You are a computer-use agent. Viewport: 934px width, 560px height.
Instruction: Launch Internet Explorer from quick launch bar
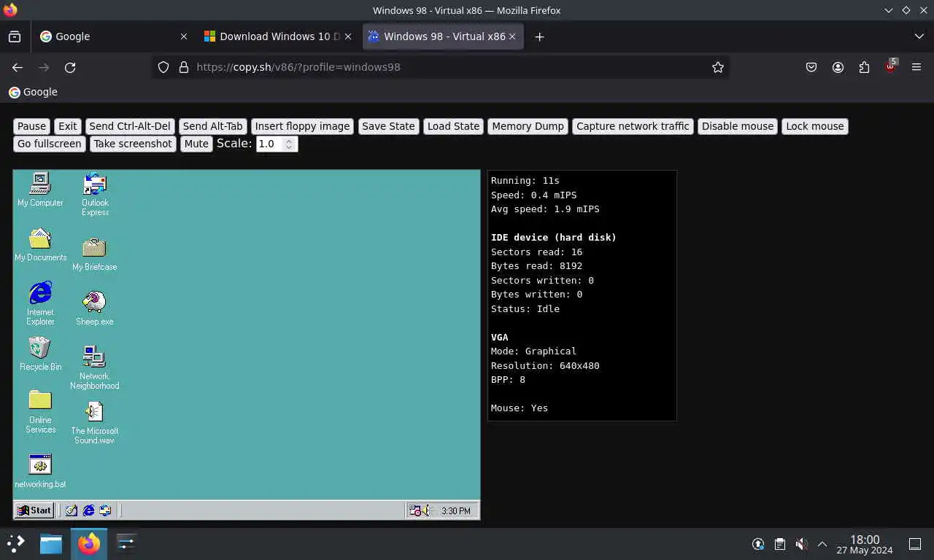(88, 510)
